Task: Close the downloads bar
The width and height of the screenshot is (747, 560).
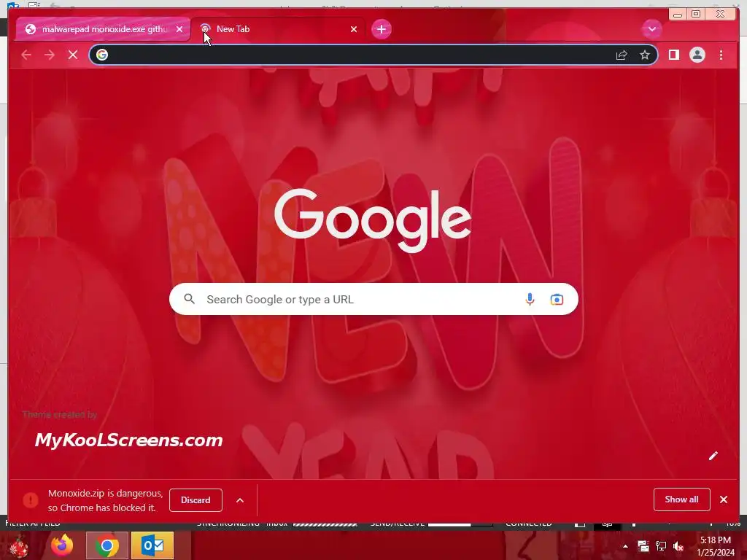Action: pyautogui.click(x=724, y=499)
